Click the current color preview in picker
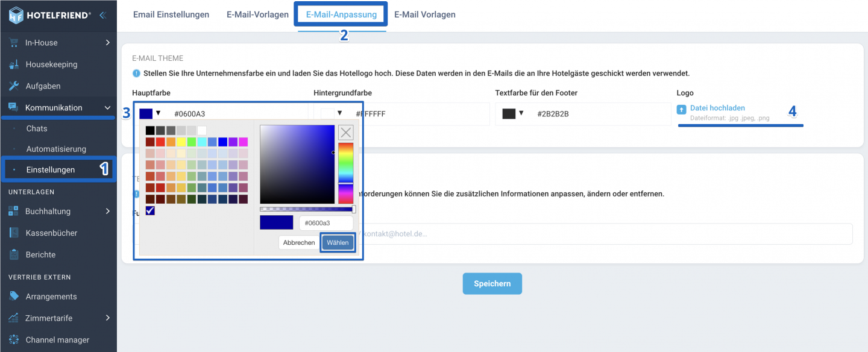This screenshot has width=868, height=352. pos(277,222)
